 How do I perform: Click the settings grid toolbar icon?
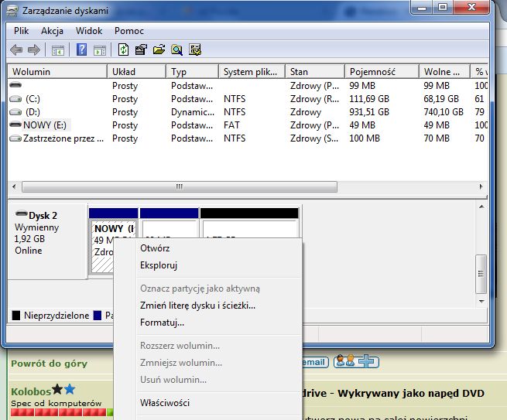pyautogui.click(x=195, y=50)
